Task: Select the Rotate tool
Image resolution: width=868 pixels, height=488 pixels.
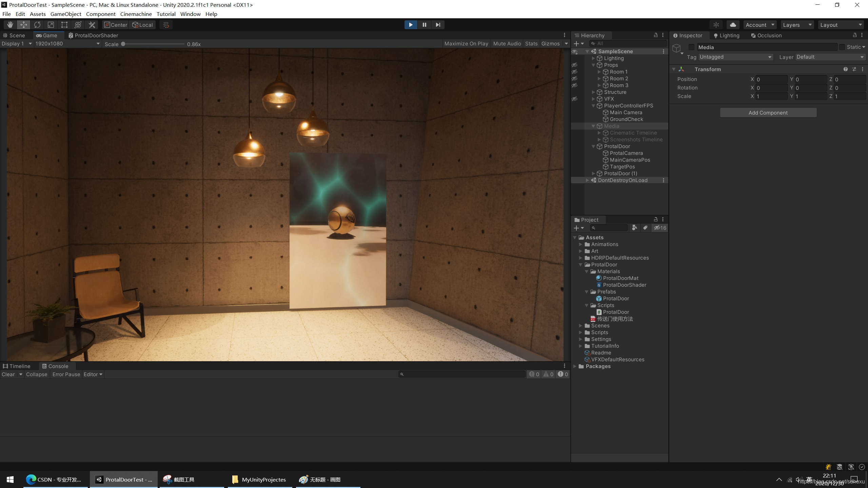Action: [x=37, y=25]
